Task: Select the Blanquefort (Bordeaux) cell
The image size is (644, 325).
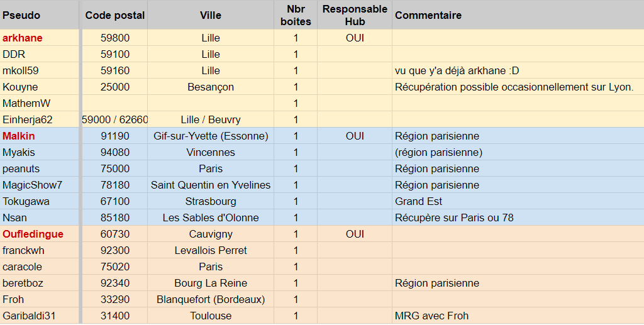Action: (x=211, y=299)
